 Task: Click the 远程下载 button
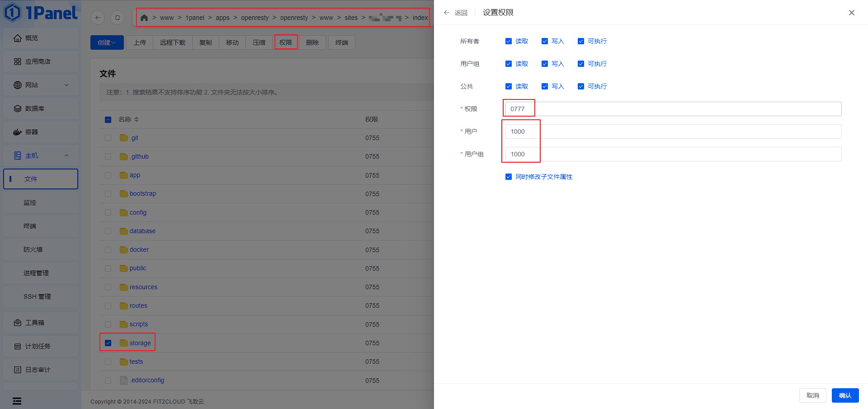[x=173, y=42]
